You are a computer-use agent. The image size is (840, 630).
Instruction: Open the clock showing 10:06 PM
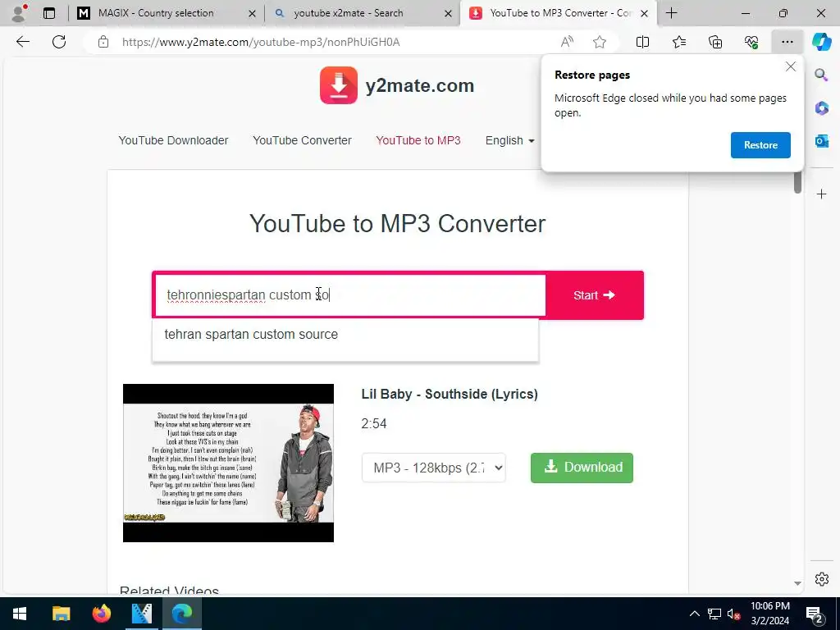click(x=769, y=614)
